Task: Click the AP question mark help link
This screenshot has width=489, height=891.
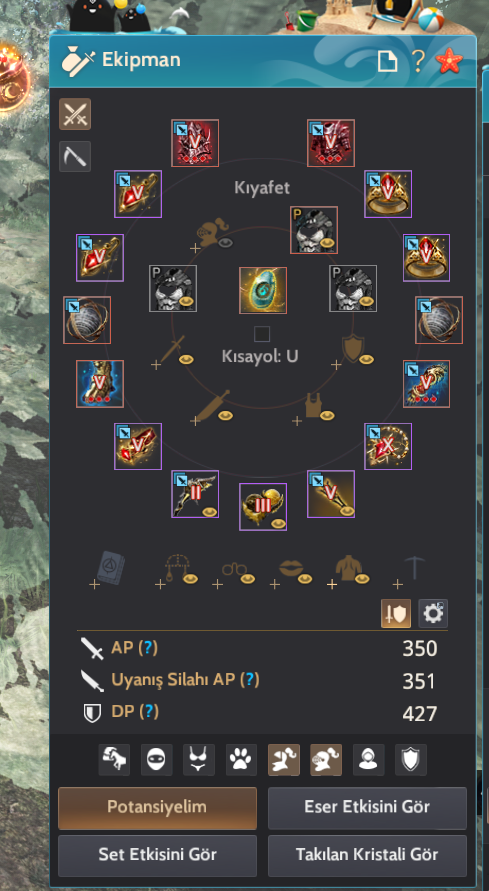Action: pyautogui.click(x=148, y=647)
